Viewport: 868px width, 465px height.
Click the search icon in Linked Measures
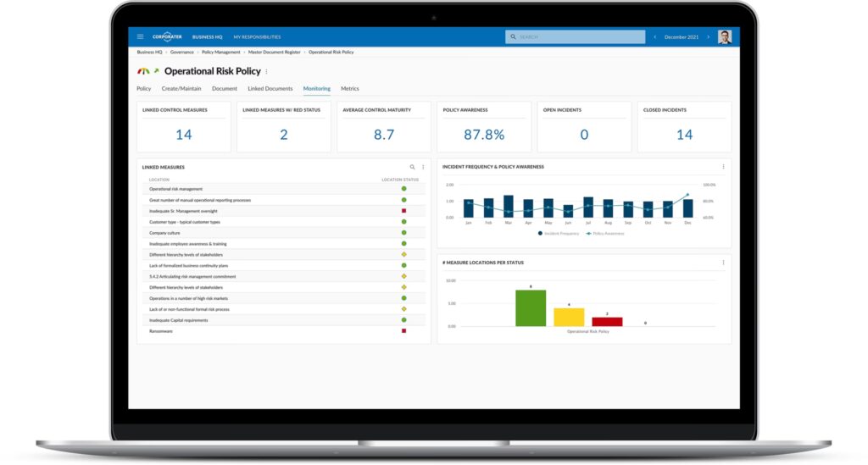tap(413, 167)
